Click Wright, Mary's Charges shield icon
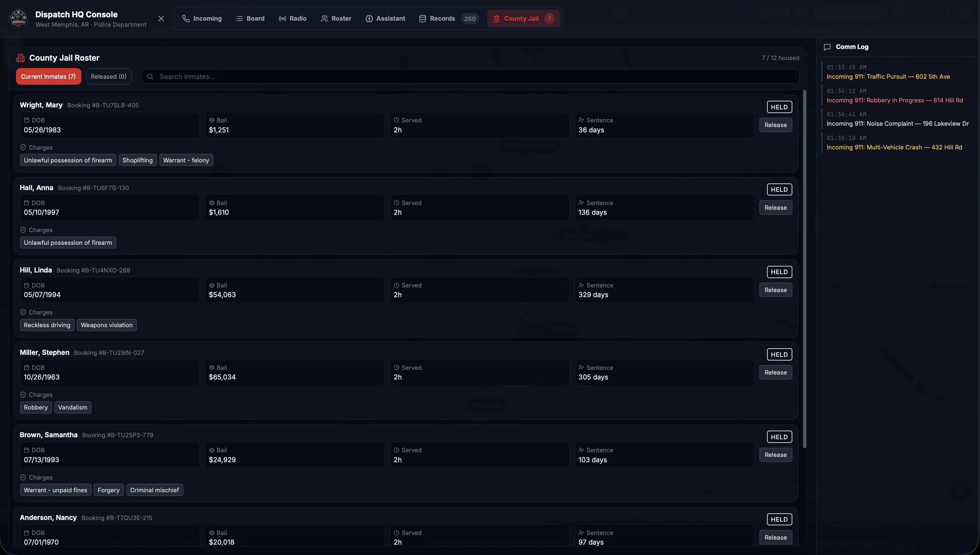This screenshot has height=555, width=980. [23, 147]
